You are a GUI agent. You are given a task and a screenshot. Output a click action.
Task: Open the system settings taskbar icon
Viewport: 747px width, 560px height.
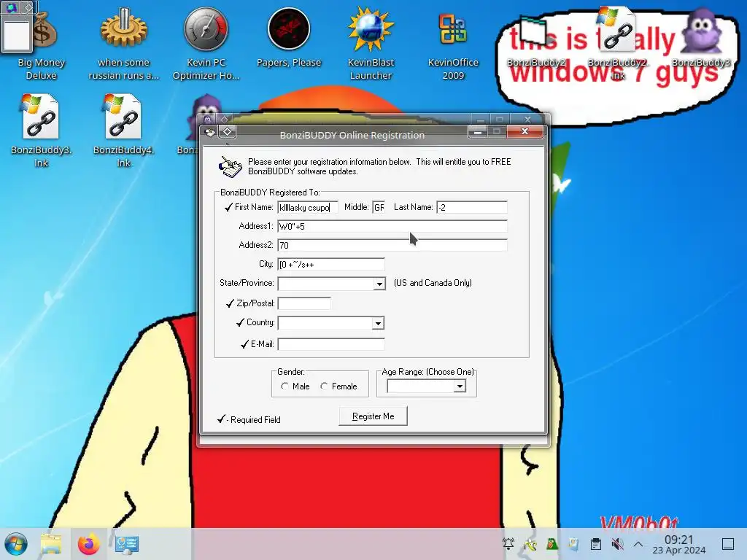(126, 544)
